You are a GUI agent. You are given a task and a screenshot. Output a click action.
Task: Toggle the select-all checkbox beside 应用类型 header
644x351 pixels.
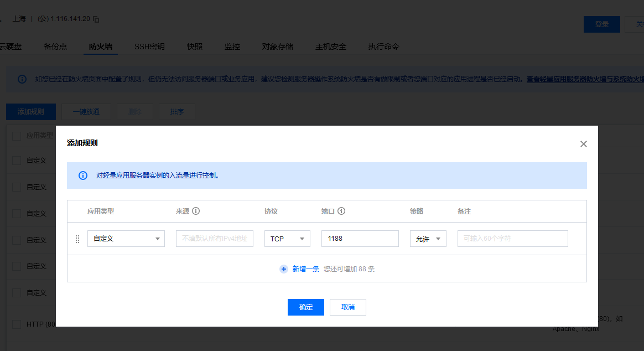click(17, 136)
